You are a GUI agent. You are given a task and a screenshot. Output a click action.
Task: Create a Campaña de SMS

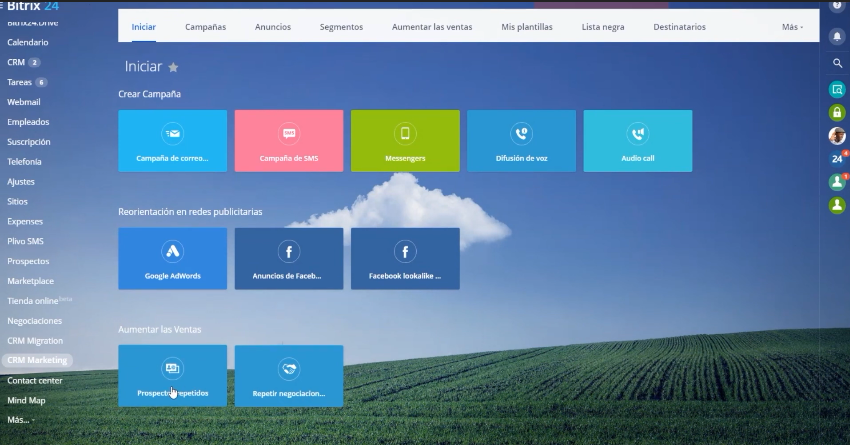pyautogui.click(x=289, y=141)
